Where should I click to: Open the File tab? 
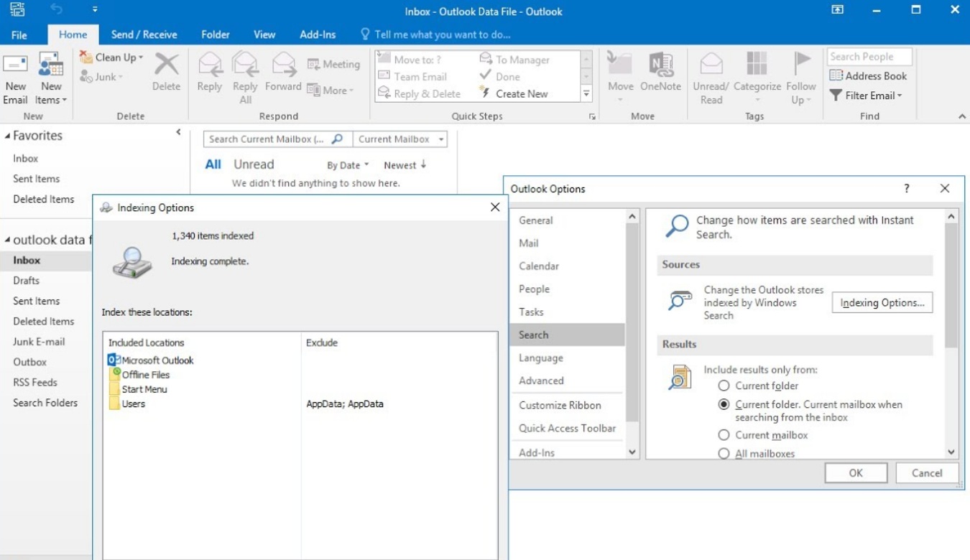(x=19, y=34)
